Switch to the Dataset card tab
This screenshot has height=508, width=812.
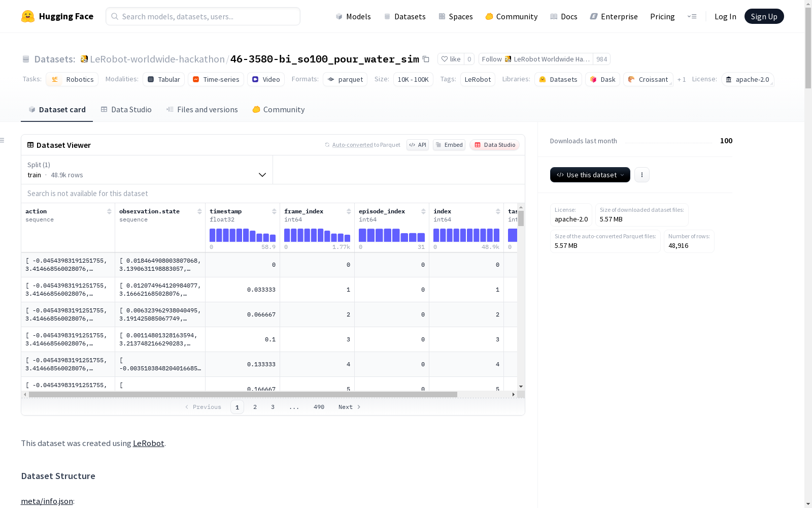click(x=57, y=110)
